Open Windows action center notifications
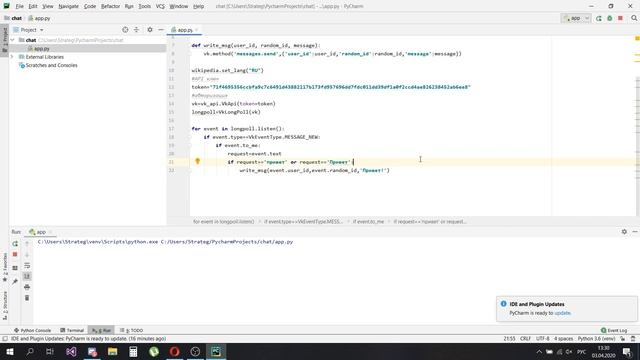Image resolution: width=640 pixels, height=360 pixels. pyautogui.click(x=627, y=351)
